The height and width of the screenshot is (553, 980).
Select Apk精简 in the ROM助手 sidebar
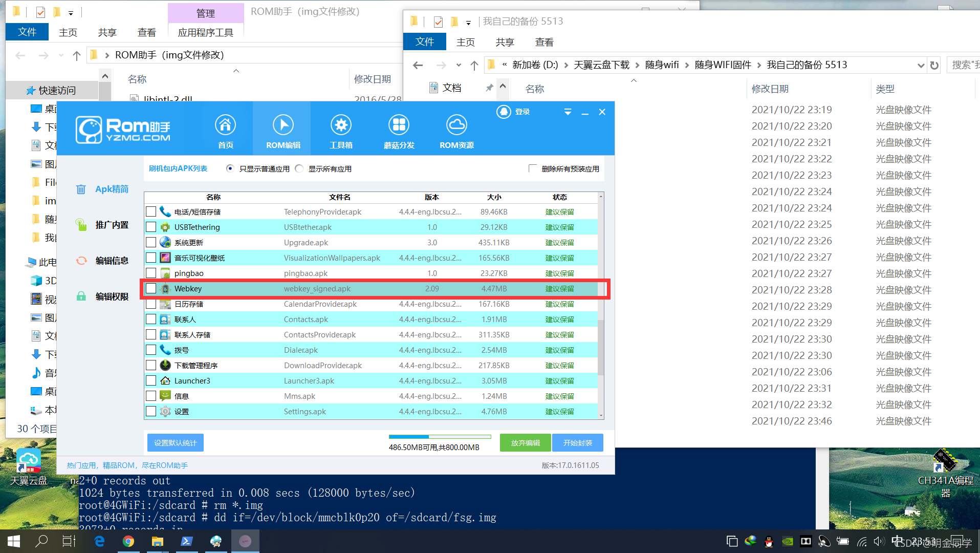tap(102, 189)
